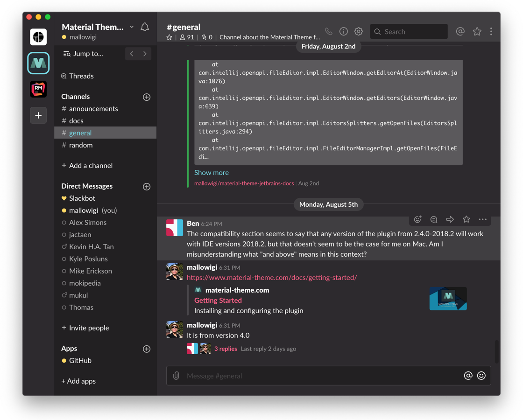Viewport: 523px width, 420px height.
Task: Open more actions on Ben's message
Action: click(483, 219)
